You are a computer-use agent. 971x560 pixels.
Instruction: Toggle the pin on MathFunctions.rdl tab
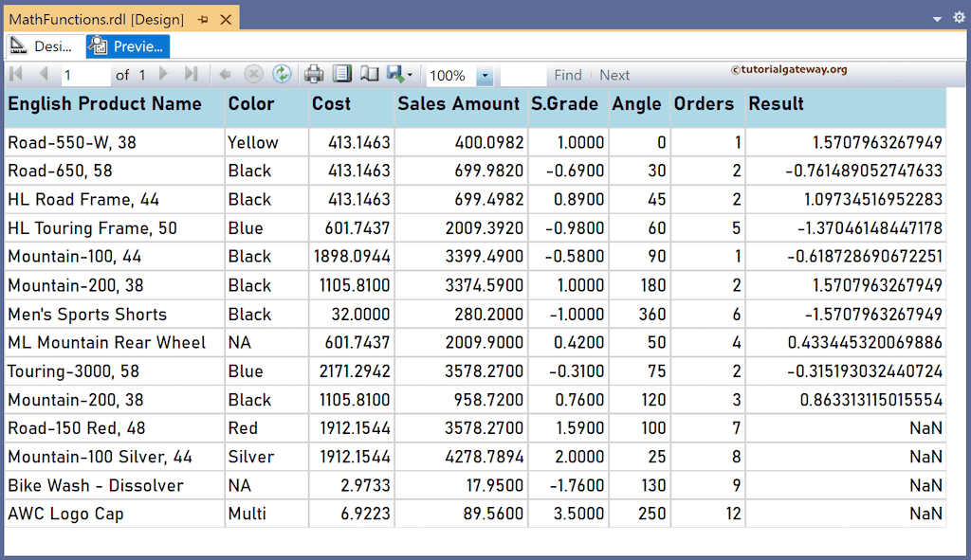202,17
